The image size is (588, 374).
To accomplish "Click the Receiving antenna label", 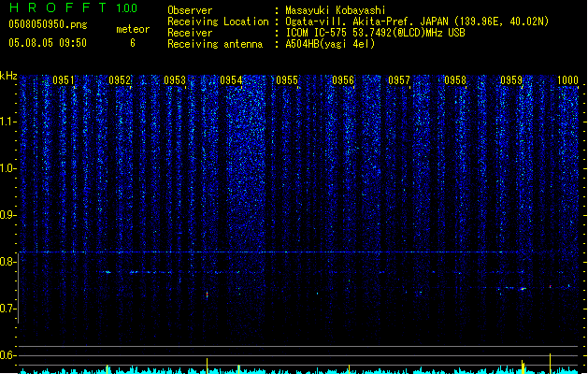I will [x=215, y=44].
